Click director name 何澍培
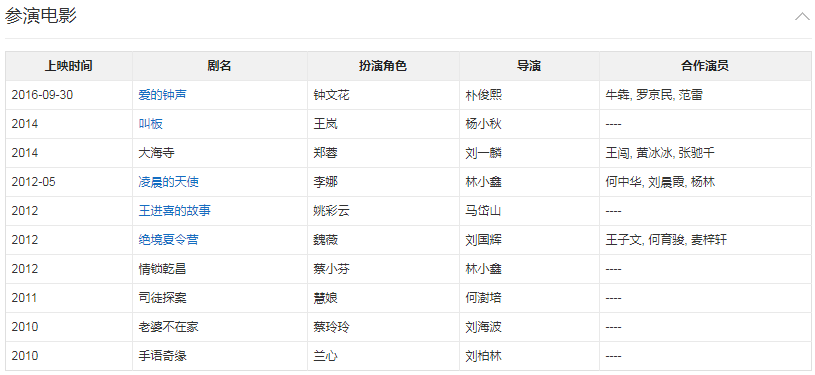This screenshot has width=815, height=375. [484, 298]
